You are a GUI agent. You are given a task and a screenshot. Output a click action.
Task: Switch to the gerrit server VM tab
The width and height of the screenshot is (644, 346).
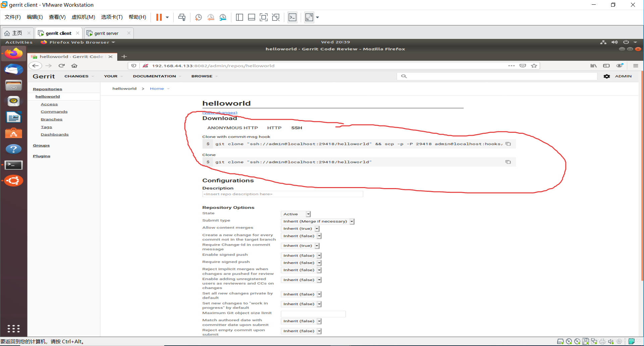click(106, 33)
